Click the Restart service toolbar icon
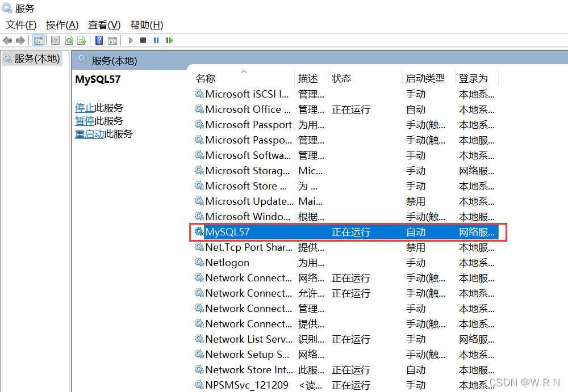Viewport: 568px width, 392px height. coord(169,40)
